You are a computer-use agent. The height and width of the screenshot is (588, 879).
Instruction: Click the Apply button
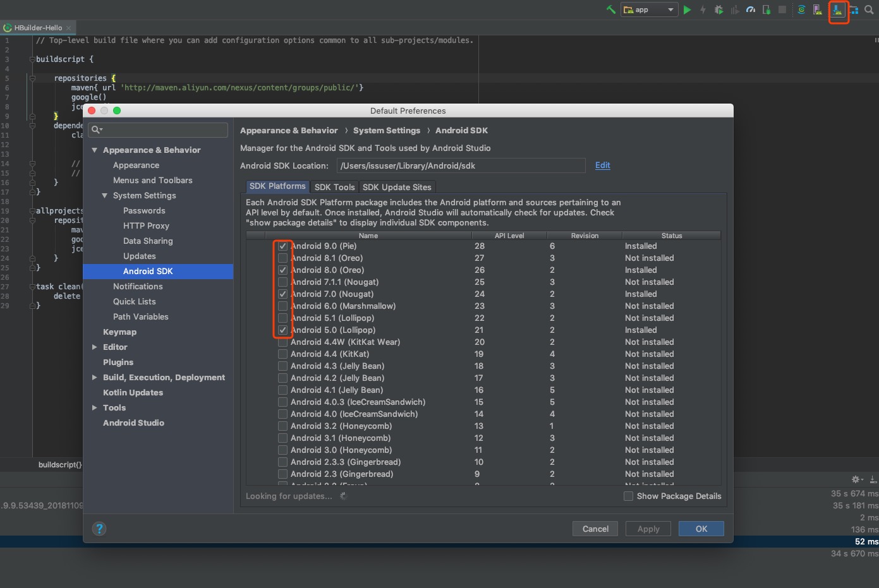[648, 529]
